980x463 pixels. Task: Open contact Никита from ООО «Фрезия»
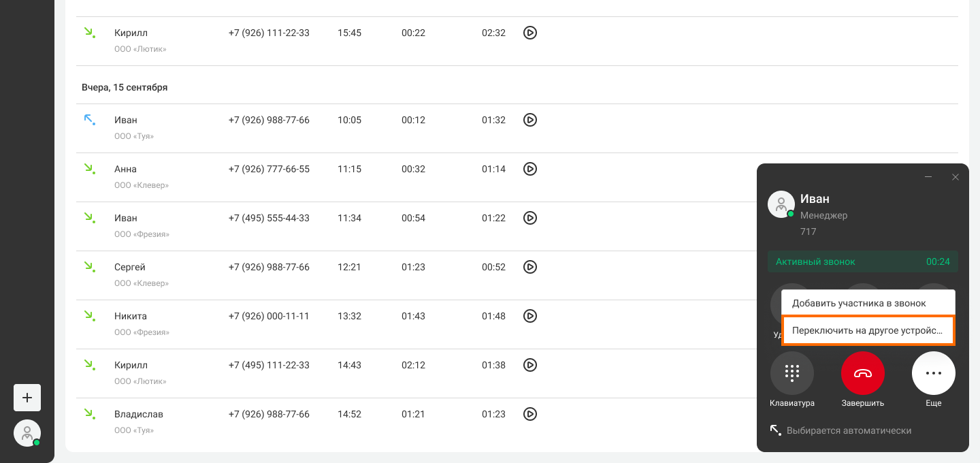tap(131, 316)
